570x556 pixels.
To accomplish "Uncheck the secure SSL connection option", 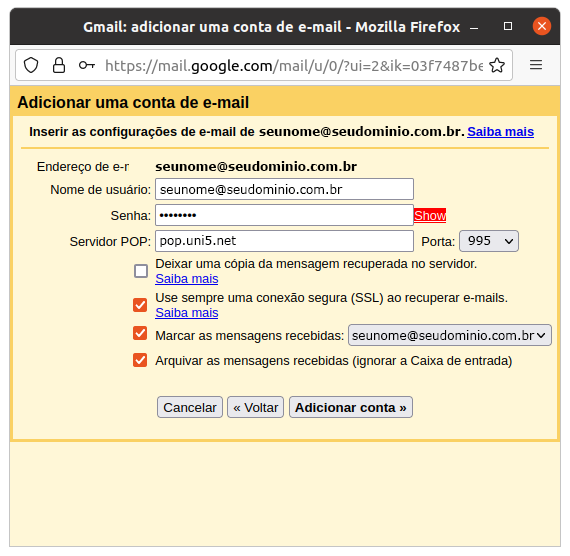I will [x=140, y=305].
